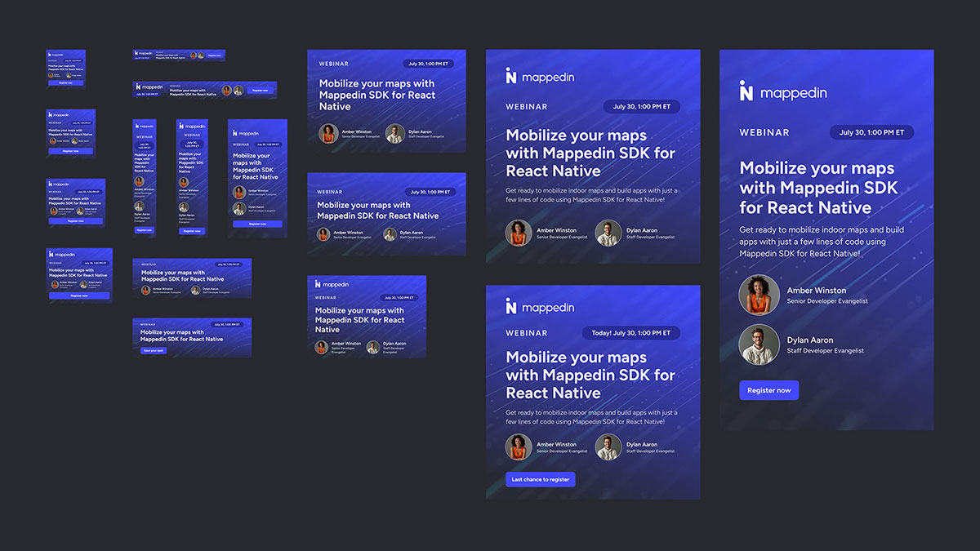
Task: Select Dylan Aaron's photo in large square banner lacking button
Action: (x=608, y=233)
